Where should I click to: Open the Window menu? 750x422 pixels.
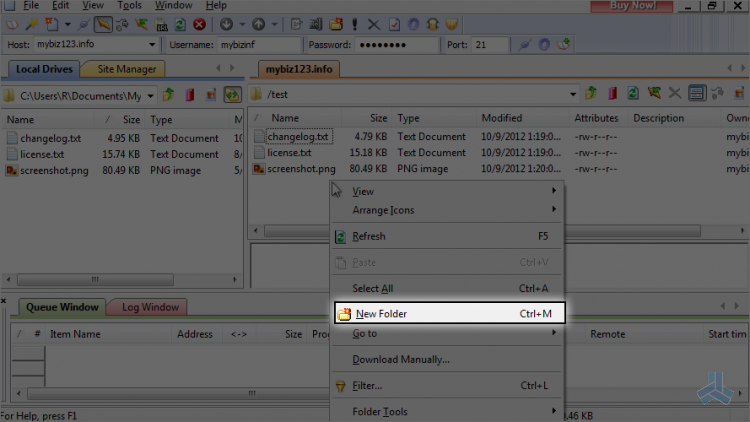tap(173, 6)
